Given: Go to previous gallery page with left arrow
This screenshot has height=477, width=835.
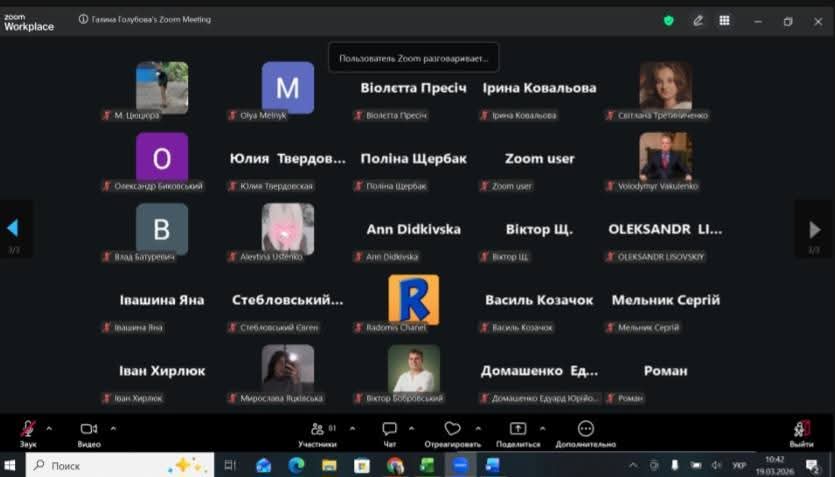Looking at the screenshot, I should (13, 229).
